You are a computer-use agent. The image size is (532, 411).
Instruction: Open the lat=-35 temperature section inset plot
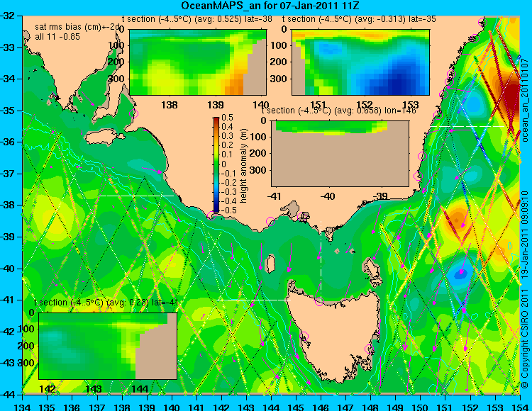(x=360, y=62)
